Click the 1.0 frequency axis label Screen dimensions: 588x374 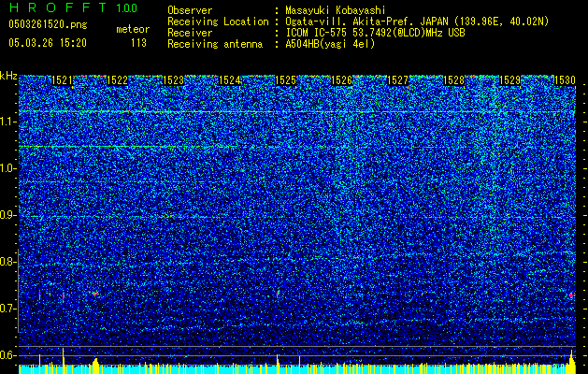[7, 168]
